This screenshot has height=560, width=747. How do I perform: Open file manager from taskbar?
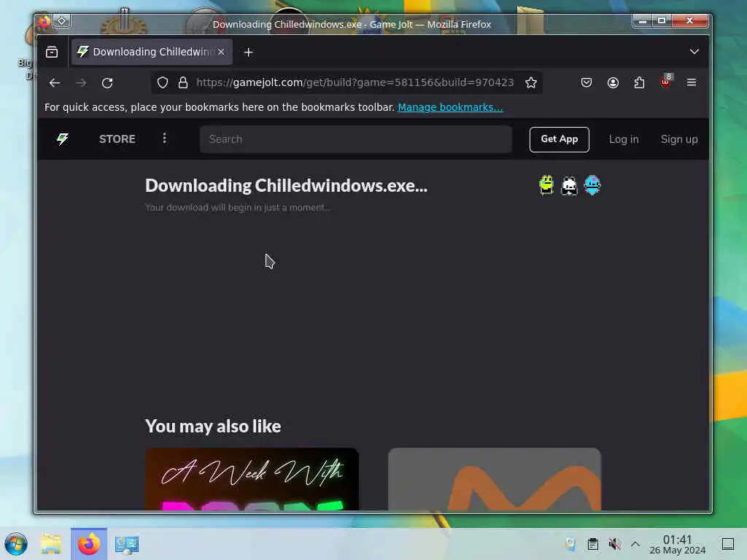[51, 544]
